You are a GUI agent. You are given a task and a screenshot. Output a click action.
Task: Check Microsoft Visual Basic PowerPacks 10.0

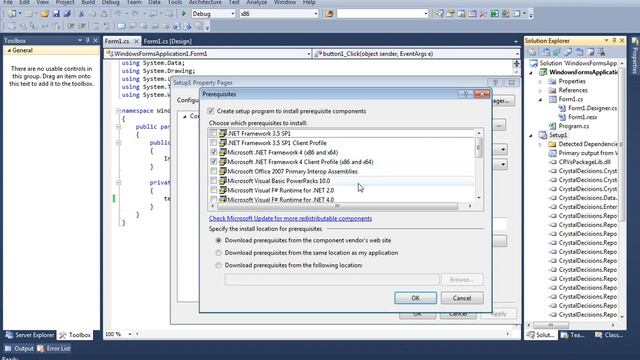coord(213,181)
